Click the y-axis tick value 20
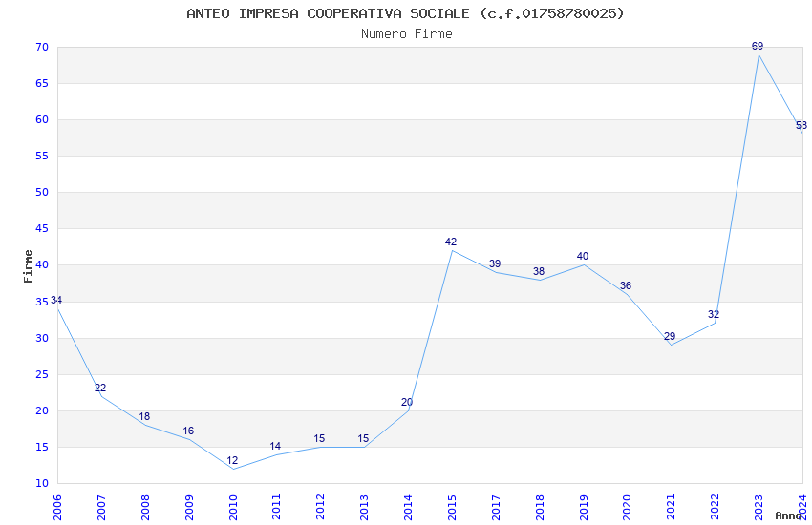Image resolution: width=812 pixels, height=525 pixels. (42, 410)
